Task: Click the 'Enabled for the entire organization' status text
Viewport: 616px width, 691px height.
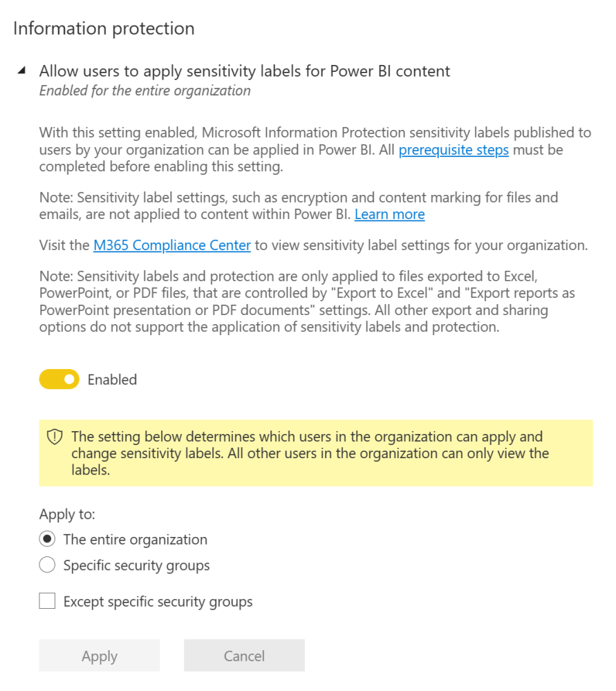Action: pos(144,91)
